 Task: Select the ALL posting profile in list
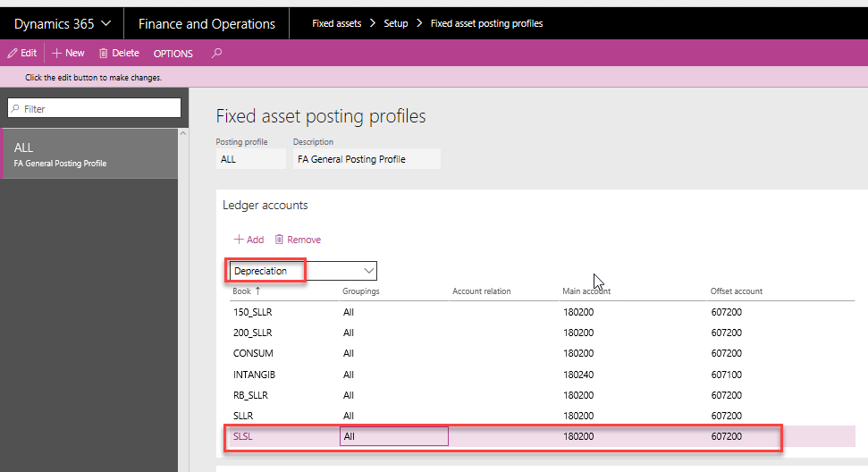[x=89, y=154]
